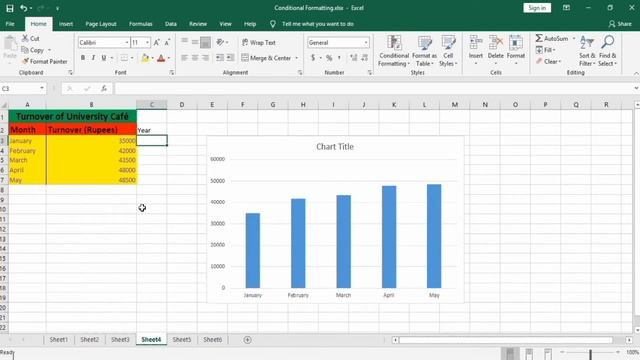Switch to the Review tab

click(x=198, y=24)
